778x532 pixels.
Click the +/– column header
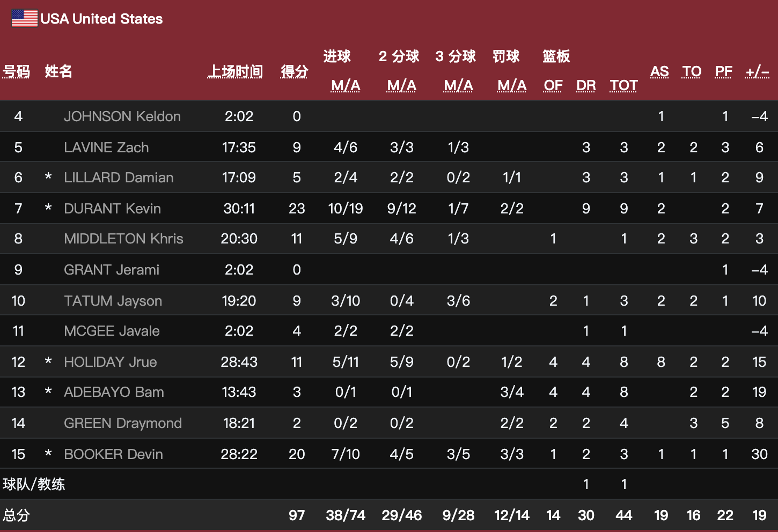tap(757, 71)
